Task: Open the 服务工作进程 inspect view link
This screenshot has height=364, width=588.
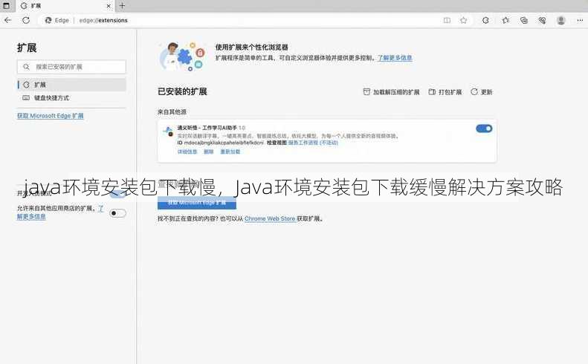Action: tap(313, 143)
